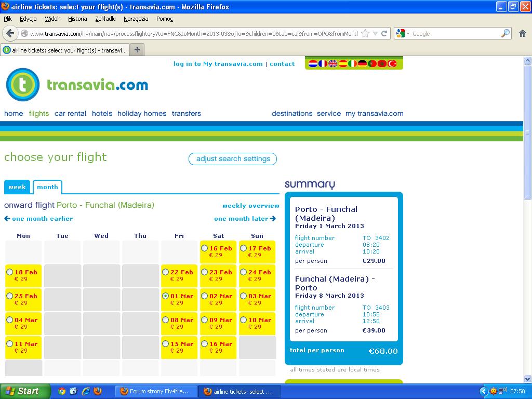Select the UK flag language icon
The height and width of the screenshot is (399, 532).
(x=332, y=64)
